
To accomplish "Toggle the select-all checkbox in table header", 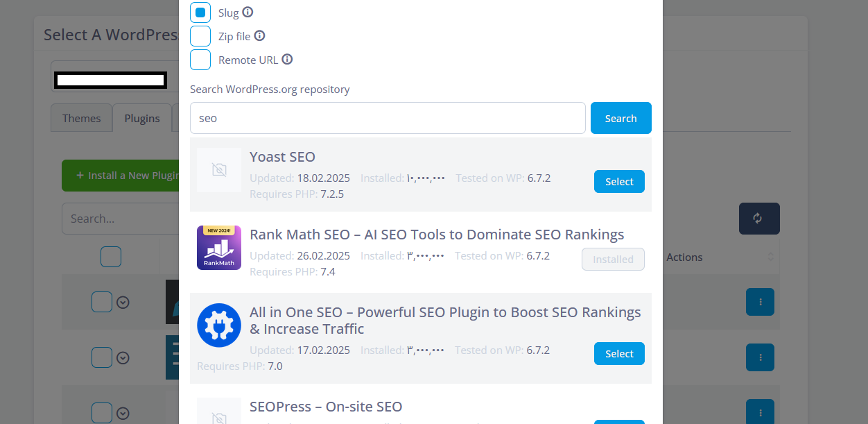I will tap(111, 257).
